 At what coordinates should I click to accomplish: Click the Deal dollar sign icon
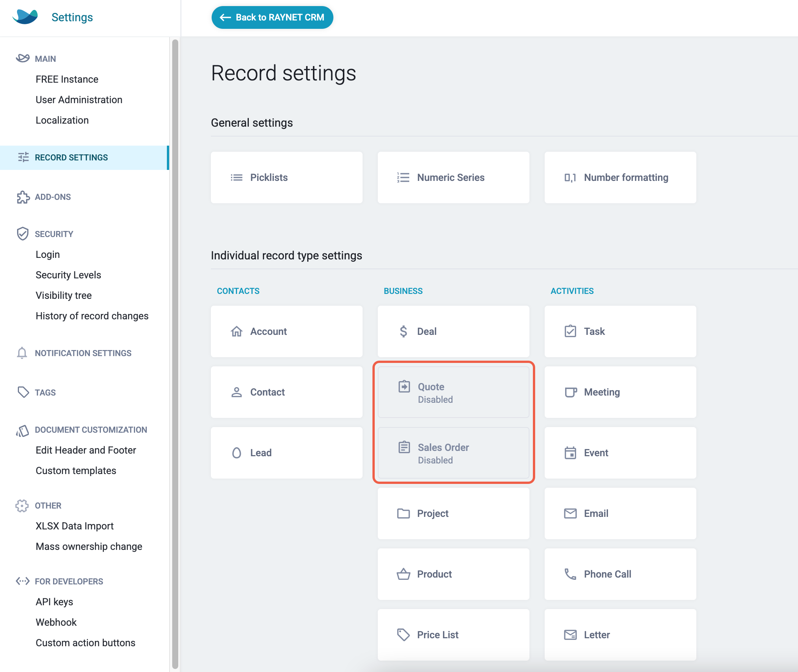pyautogui.click(x=404, y=331)
